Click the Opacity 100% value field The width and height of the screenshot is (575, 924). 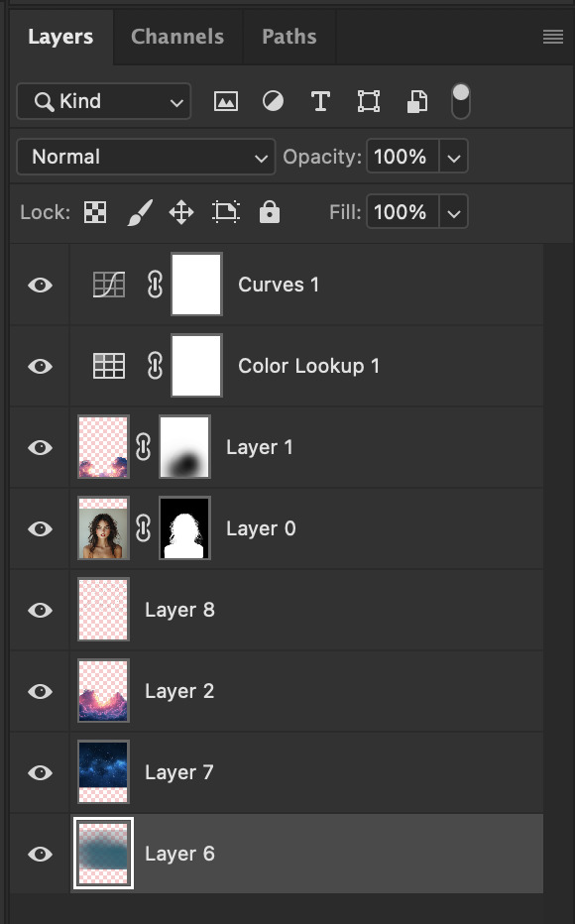click(x=402, y=157)
